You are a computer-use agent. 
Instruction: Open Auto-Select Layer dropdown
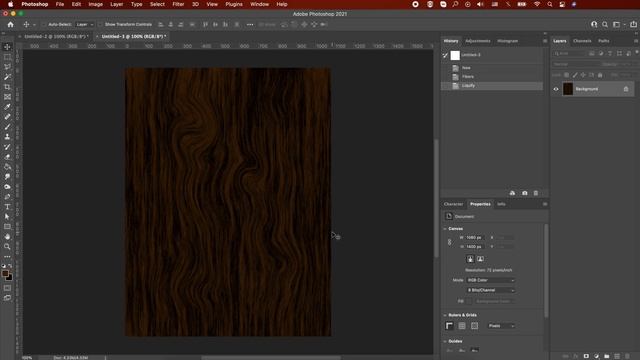tap(85, 24)
